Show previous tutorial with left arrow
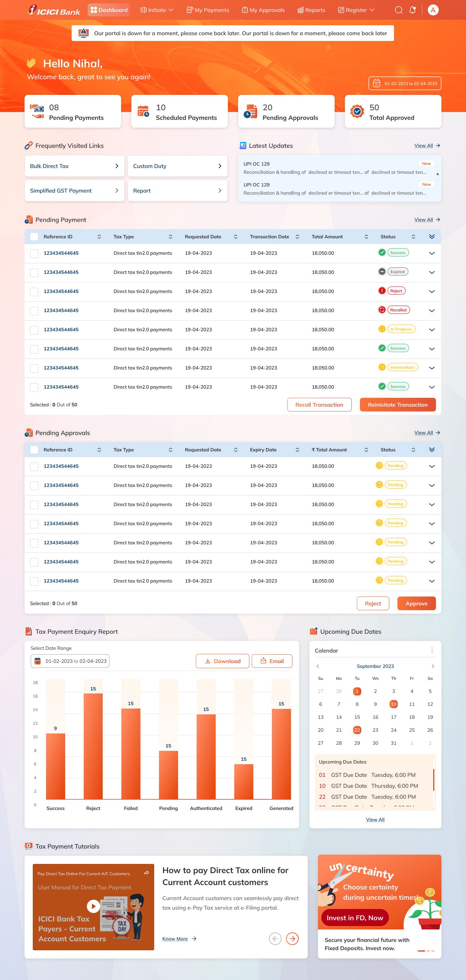Image resolution: width=466 pixels, height=980 pixels. (x=275, y=939)
